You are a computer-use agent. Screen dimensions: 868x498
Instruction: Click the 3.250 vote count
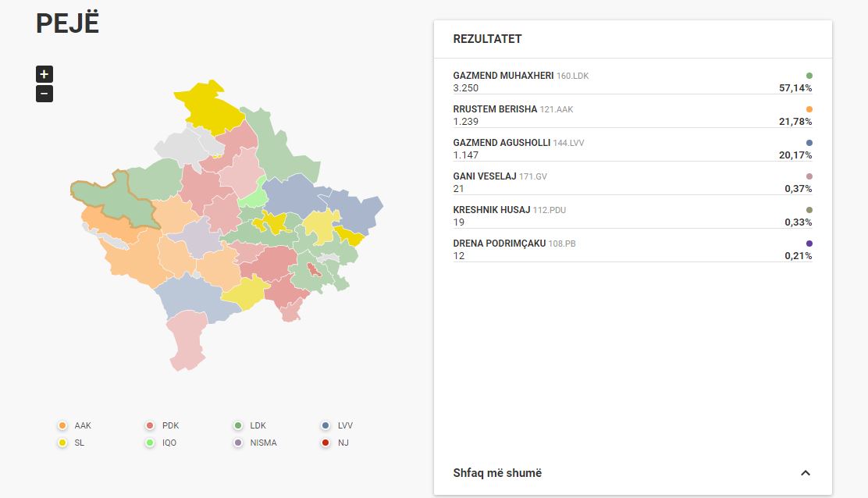(x=465, y=88)
